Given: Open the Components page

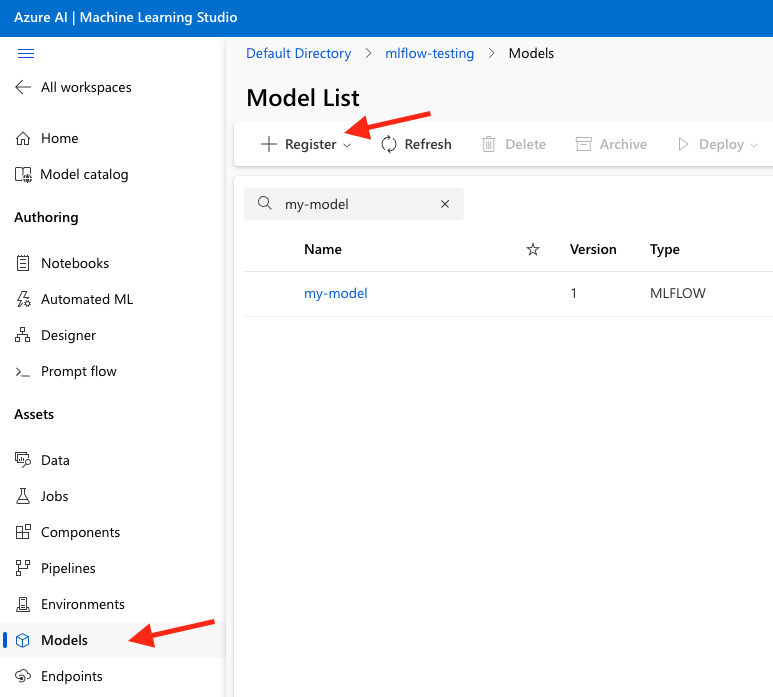Looking at the screenshot, I should tap(80, 532).
